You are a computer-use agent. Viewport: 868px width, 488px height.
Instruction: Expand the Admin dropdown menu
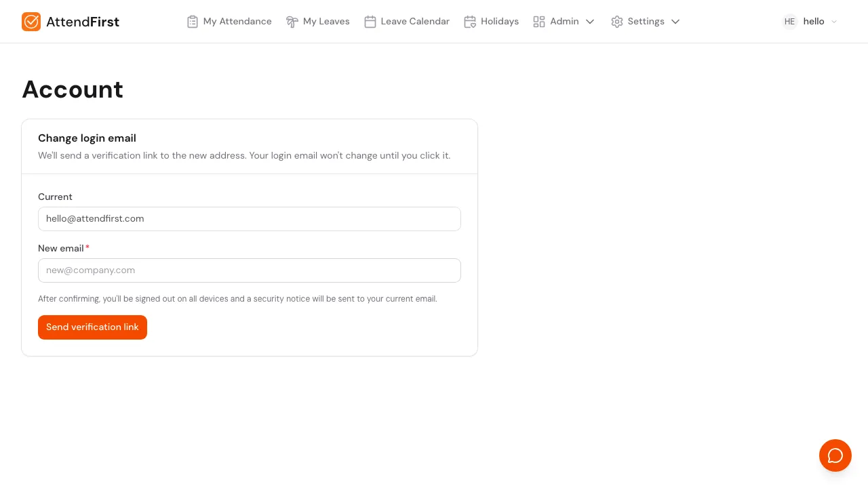(590, 22)
